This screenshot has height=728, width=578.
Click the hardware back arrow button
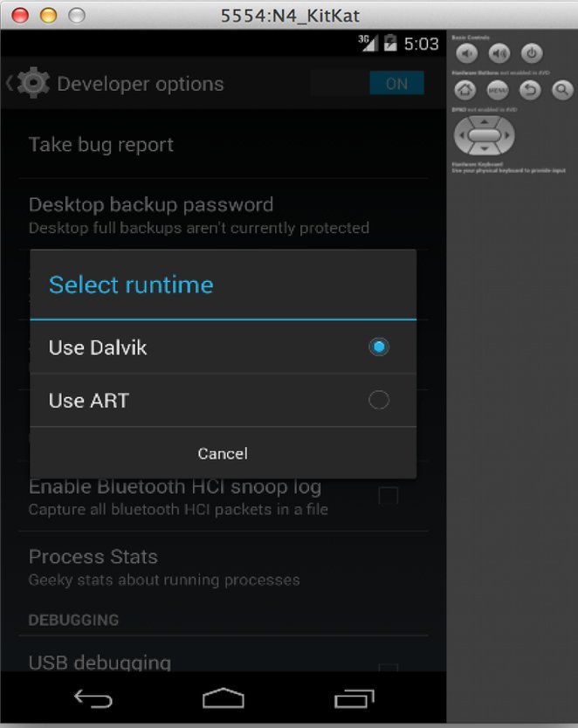pos(530,90)
